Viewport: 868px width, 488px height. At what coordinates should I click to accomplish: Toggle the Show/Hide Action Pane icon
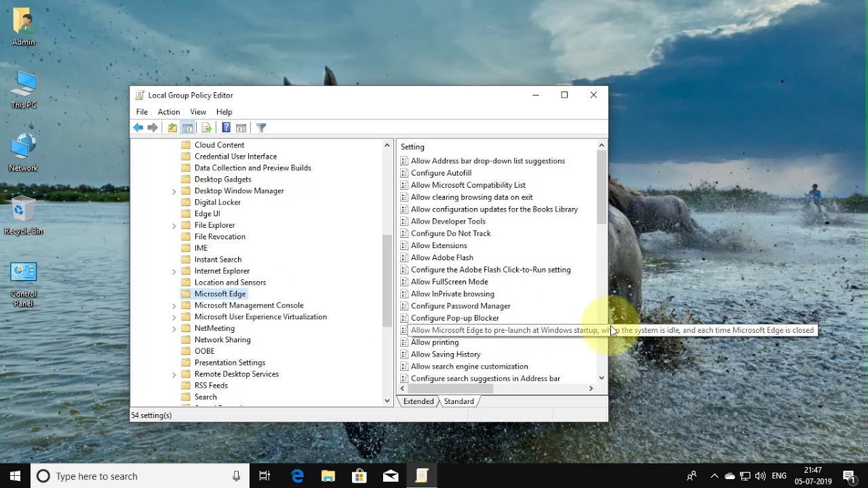[x=241, y=127]
